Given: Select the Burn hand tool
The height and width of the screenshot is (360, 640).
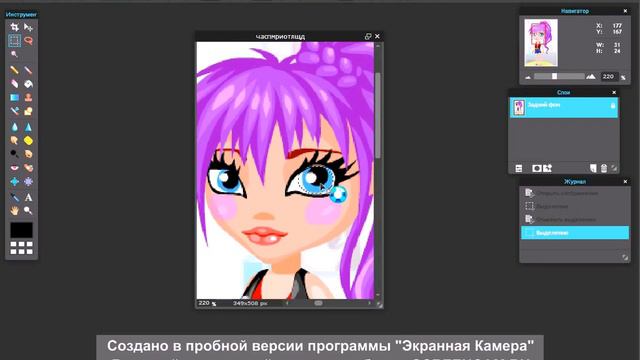Looking at the screenshot, I should [28, 154].
